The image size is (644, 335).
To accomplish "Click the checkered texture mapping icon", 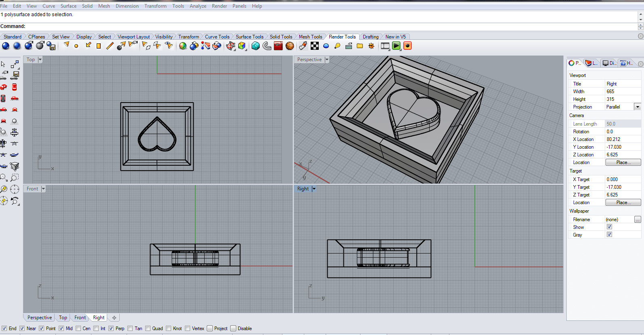I will pos(314,46).
